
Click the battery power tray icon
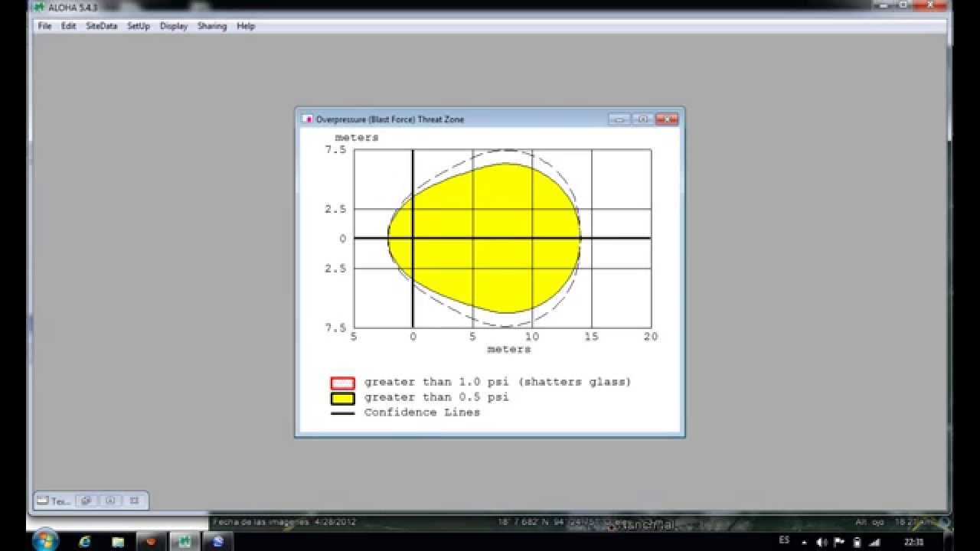click(857, 542)
